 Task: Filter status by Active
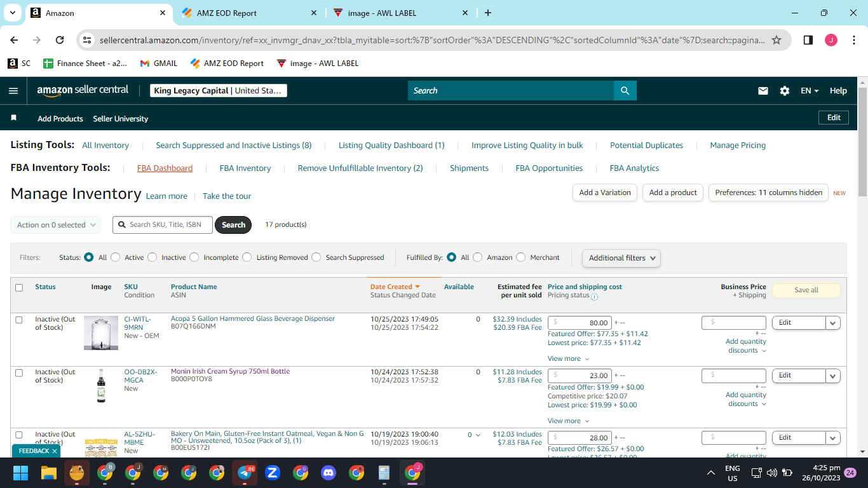tap(115, 257)
